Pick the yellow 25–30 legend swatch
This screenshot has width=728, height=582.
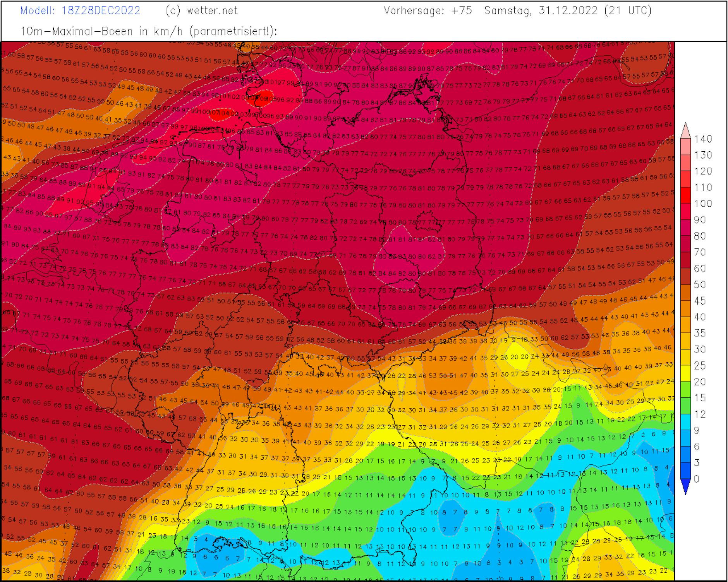(x=685, y=358)
